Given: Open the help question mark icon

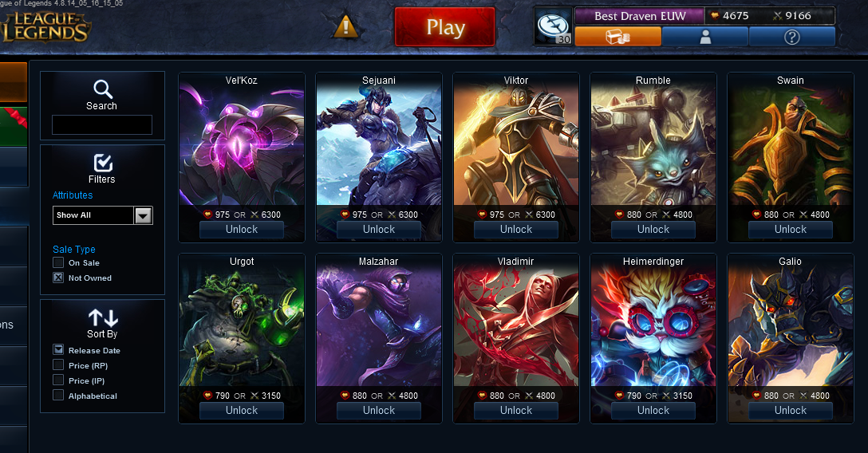Looking at the screenshot, I should (x=791, y=37).
